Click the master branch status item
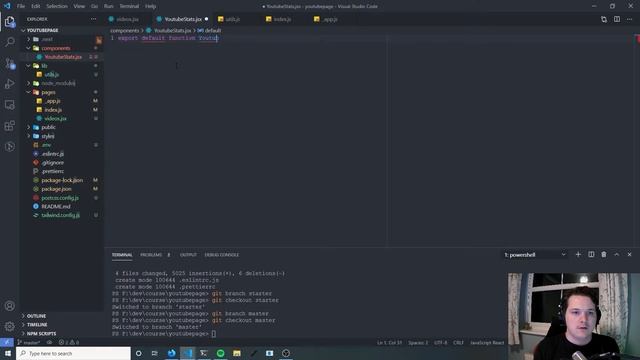Viewport: 640px width, 360px height. point(29,342)
